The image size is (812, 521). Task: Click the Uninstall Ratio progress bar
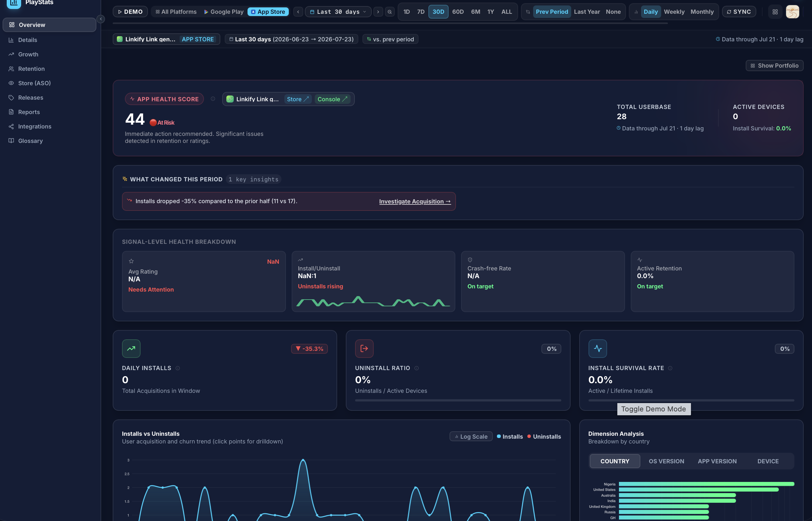[458, 400]
